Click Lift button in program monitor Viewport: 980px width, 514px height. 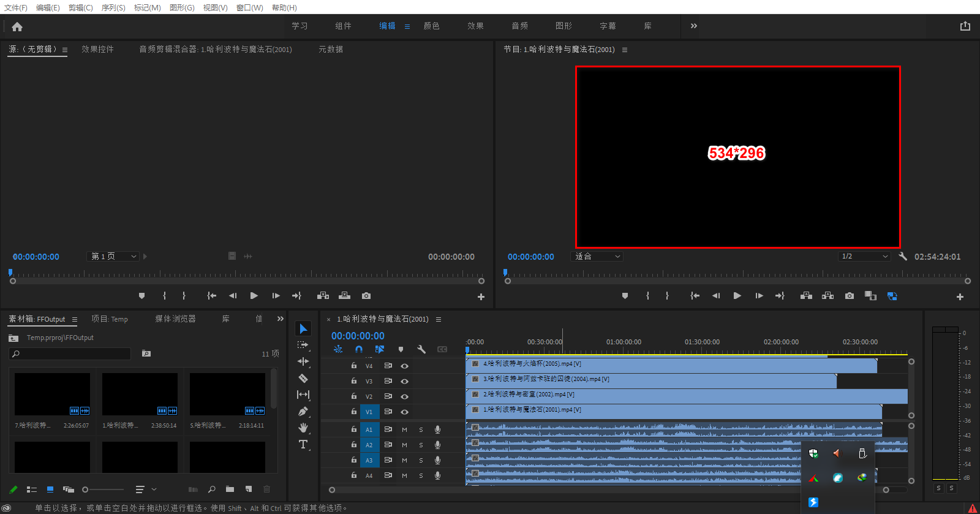(x=806, y=296)
